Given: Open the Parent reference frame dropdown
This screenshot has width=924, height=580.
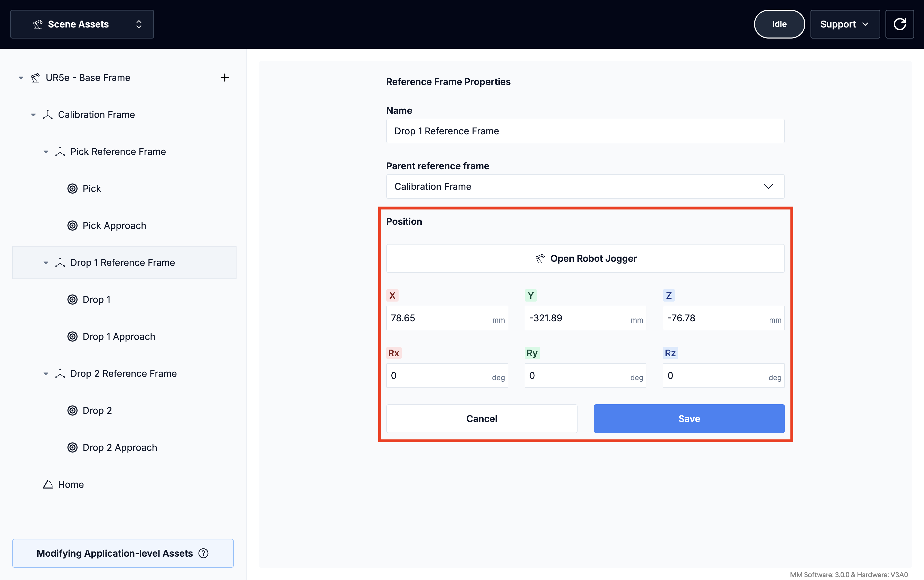Looking at the screenshot, I should [585, 187].
